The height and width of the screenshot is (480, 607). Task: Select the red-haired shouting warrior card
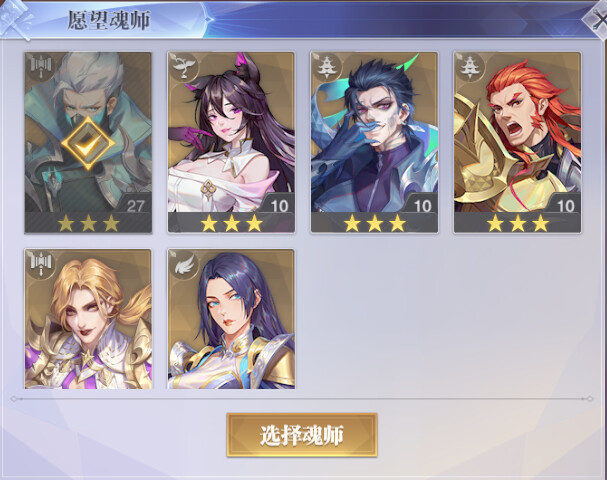[x=517, y=142]
